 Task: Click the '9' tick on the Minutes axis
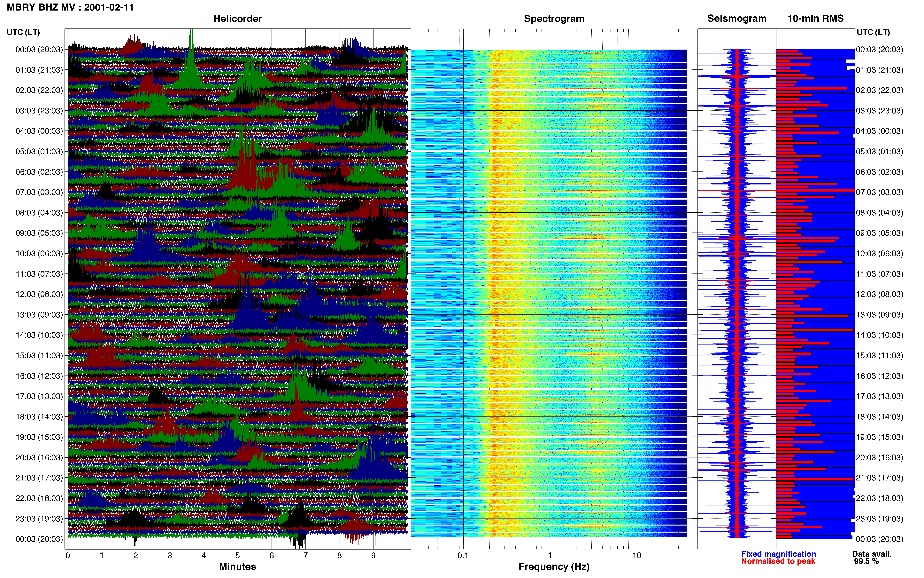pos(373,556)
